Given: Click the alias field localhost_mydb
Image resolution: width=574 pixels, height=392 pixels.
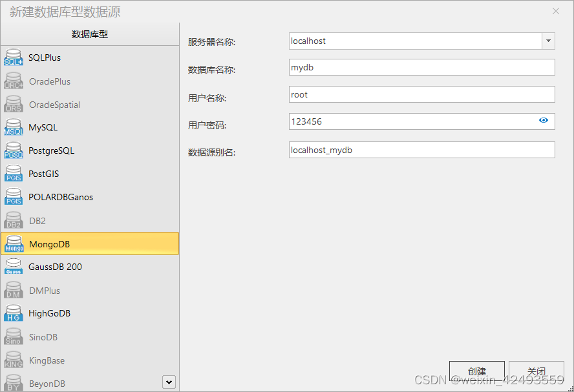Looking at the screenshot, I should tap(421, 150).
